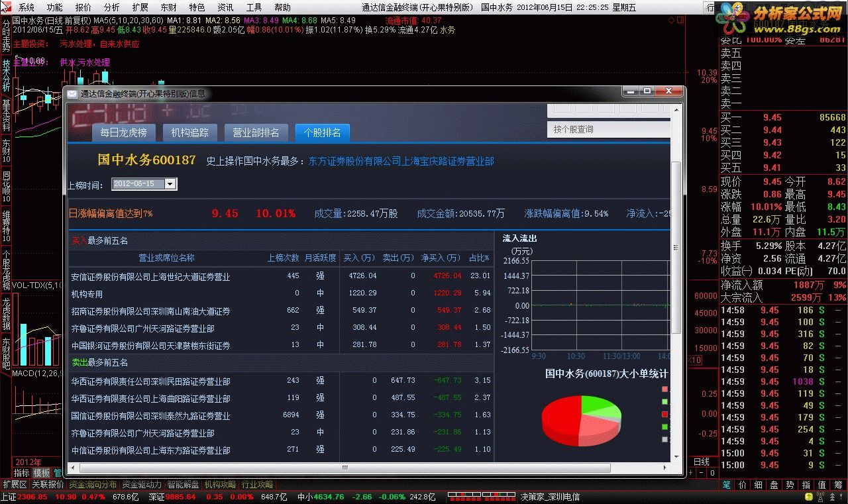Select the 个股排名 tab
The height and width of the screenshot is (504, 848).
tap(323, 132)
